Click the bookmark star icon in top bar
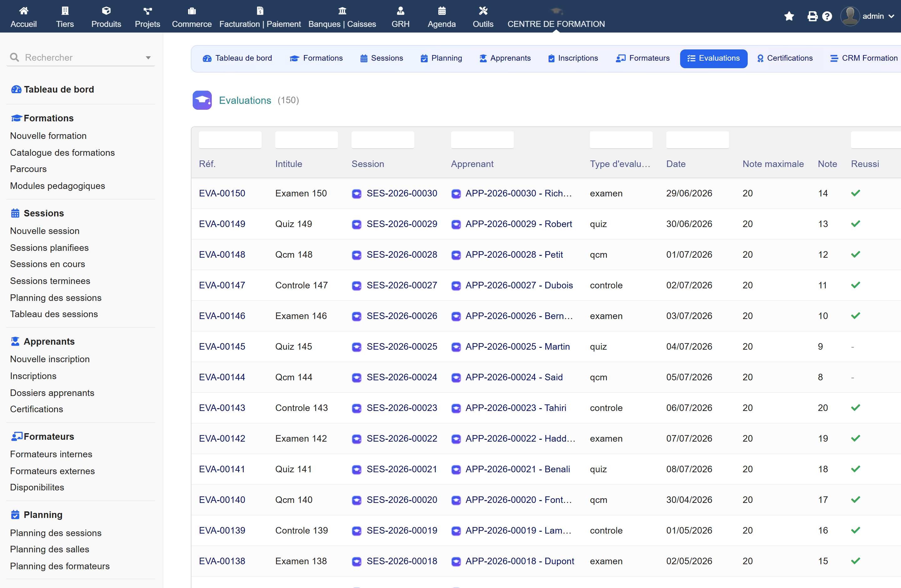The width and height of the screenshot is (901, 588). coord(789,16)
